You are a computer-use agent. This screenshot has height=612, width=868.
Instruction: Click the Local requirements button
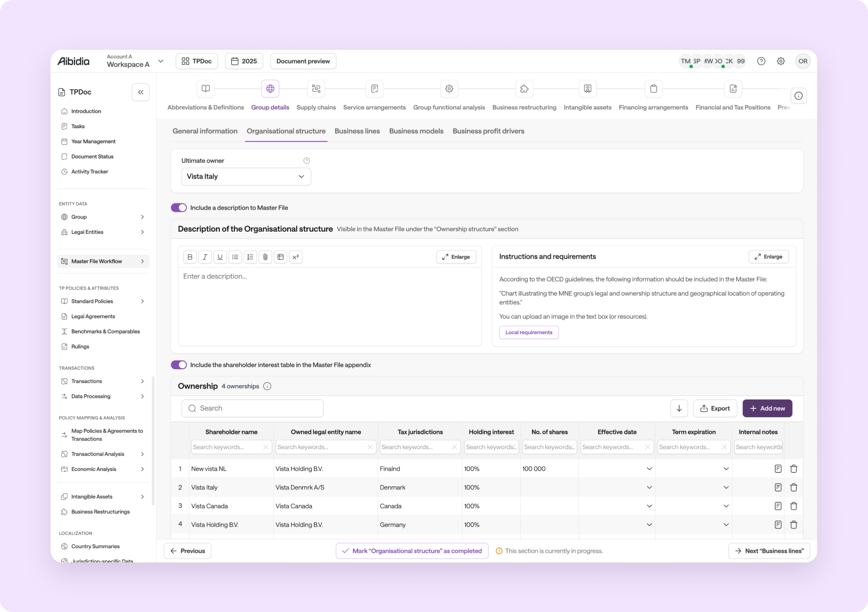click(x=529, y=332)
